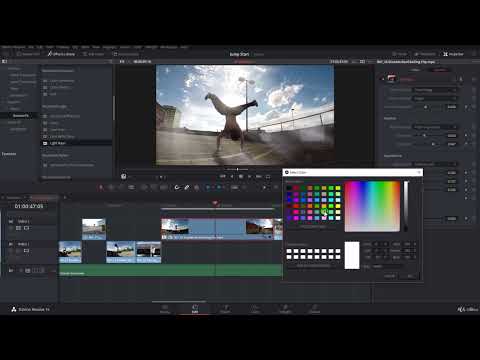Open the dropdown under Position section

(x=434, y=127)
